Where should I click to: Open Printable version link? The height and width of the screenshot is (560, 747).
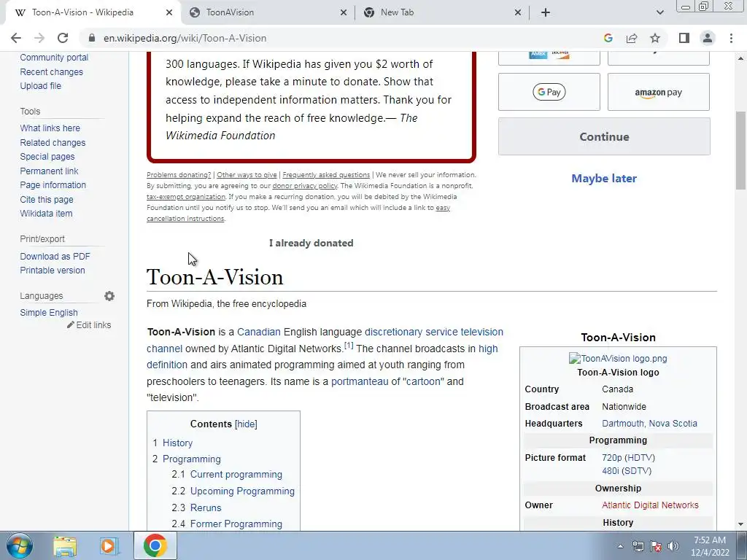pos(53,270)
